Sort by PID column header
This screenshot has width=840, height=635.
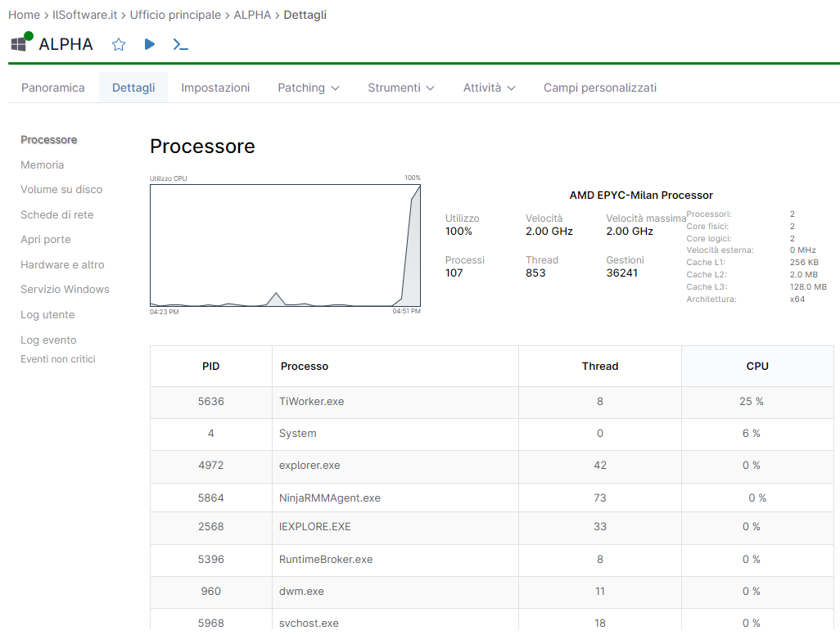tap(210, 367)
